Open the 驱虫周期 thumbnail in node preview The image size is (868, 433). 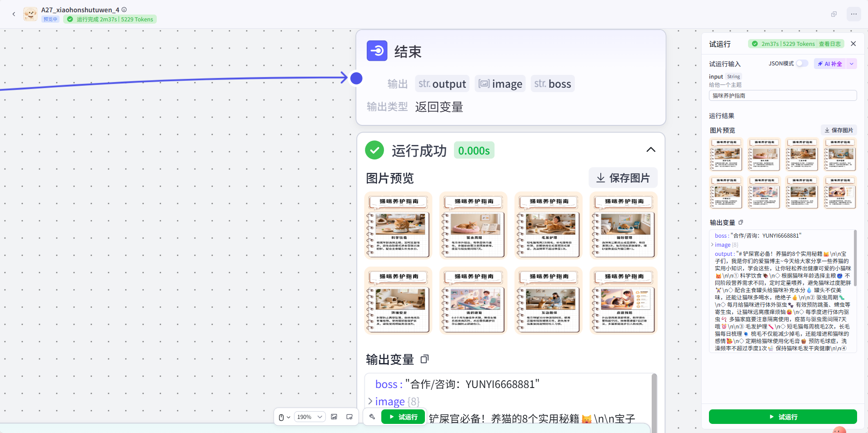pyautogui.click(x=473, y=226)
